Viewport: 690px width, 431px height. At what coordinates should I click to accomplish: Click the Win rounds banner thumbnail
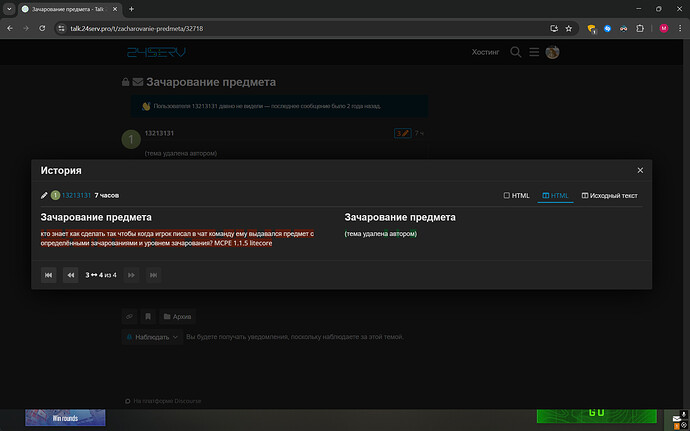pyautogui.click(x=65, y=417)
